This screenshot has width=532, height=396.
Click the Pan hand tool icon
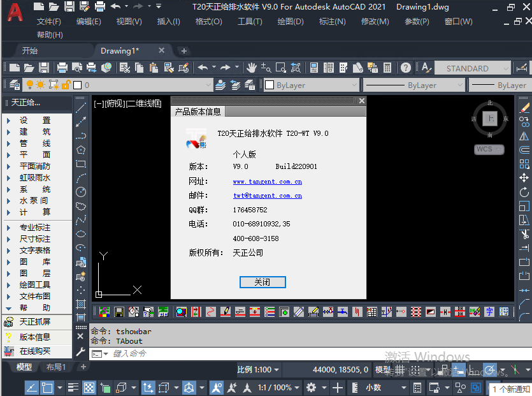(x=252, y=68)
